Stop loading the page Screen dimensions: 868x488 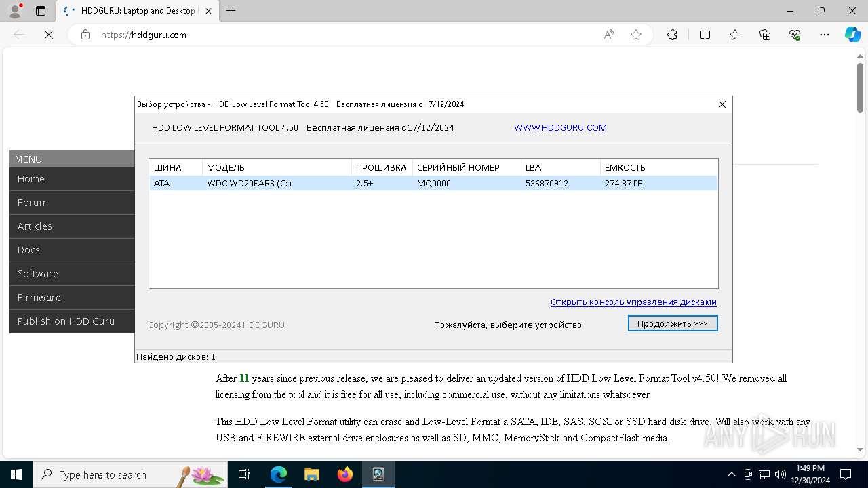click(49, 35)
